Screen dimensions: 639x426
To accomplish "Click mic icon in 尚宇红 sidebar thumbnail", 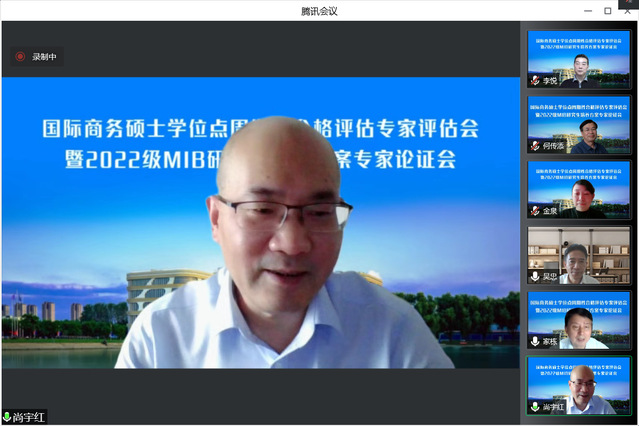I will [x=536, y=407].
